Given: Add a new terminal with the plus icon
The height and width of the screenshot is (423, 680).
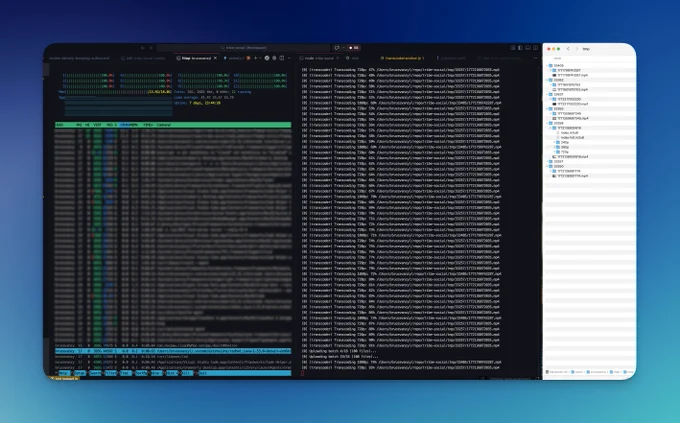Looking at the screenshot, I should (255, 58).
